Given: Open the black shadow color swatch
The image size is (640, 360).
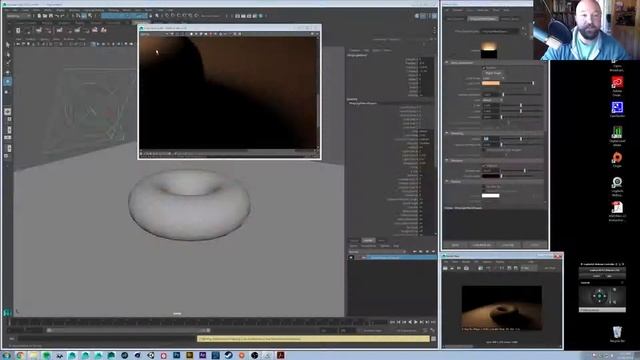Looking at the screenshot, I should (x=491, y=176).
